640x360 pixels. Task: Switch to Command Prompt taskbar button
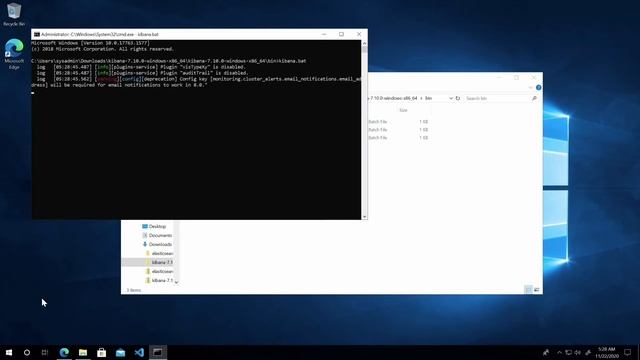click(x=158, y=352)
